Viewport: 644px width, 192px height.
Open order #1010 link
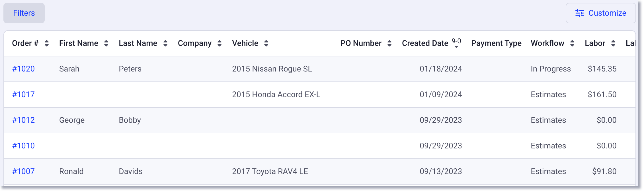(x=23, y=146)
